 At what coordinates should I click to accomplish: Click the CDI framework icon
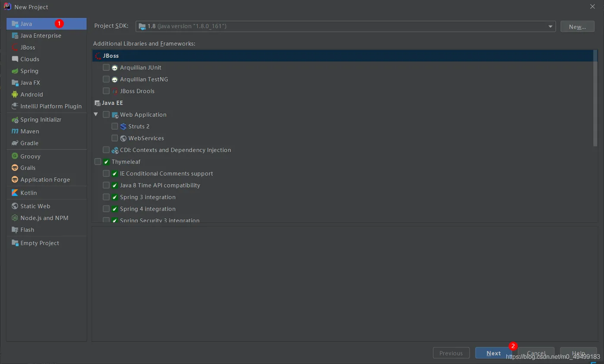(115, 150)
